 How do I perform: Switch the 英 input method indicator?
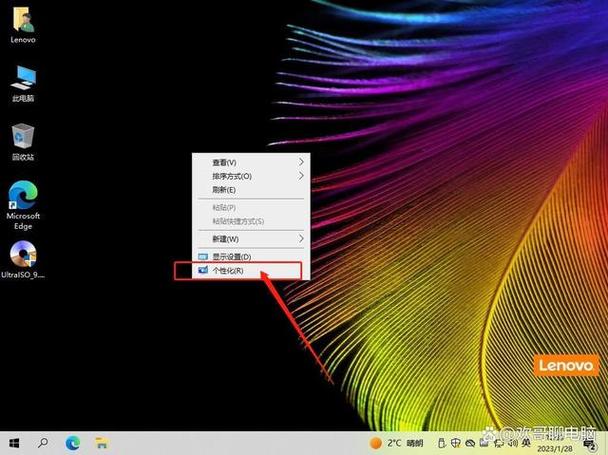click(x=526, y=443)
